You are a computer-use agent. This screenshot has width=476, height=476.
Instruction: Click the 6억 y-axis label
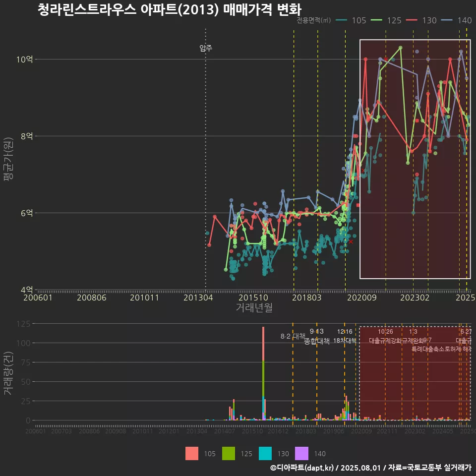click(x=27, y=213)
